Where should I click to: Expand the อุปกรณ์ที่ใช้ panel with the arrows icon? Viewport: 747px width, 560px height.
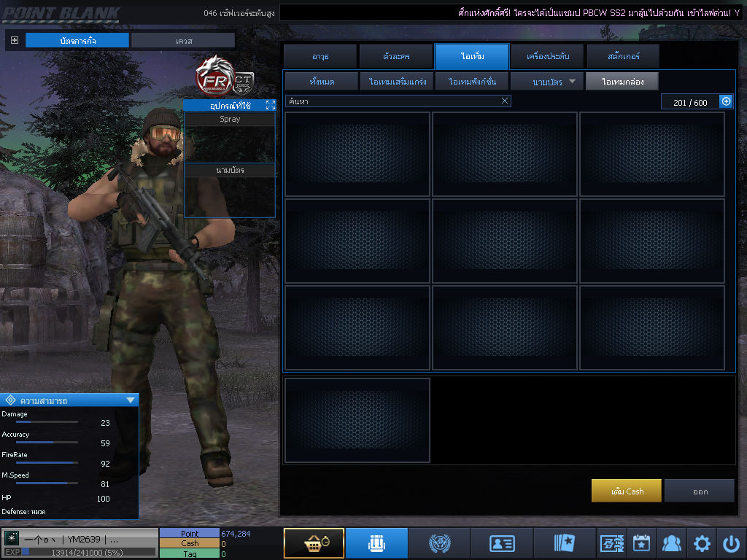[271, 105]
